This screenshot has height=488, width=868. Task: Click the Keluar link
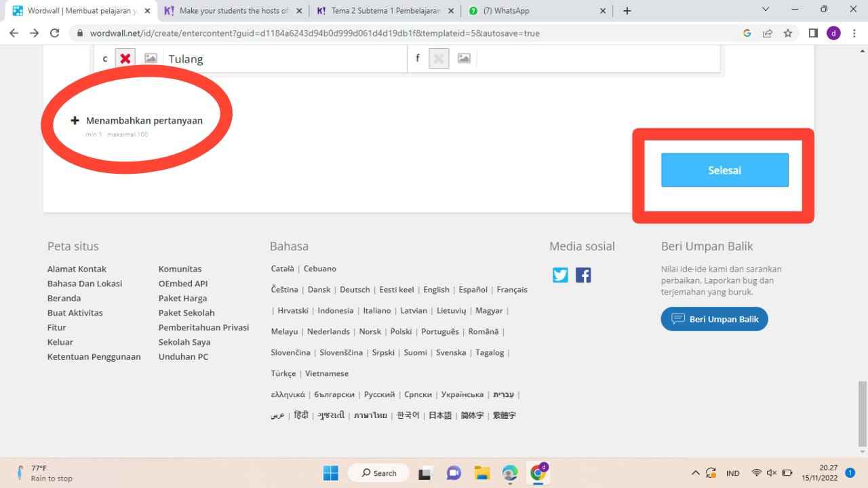point(60,342)
